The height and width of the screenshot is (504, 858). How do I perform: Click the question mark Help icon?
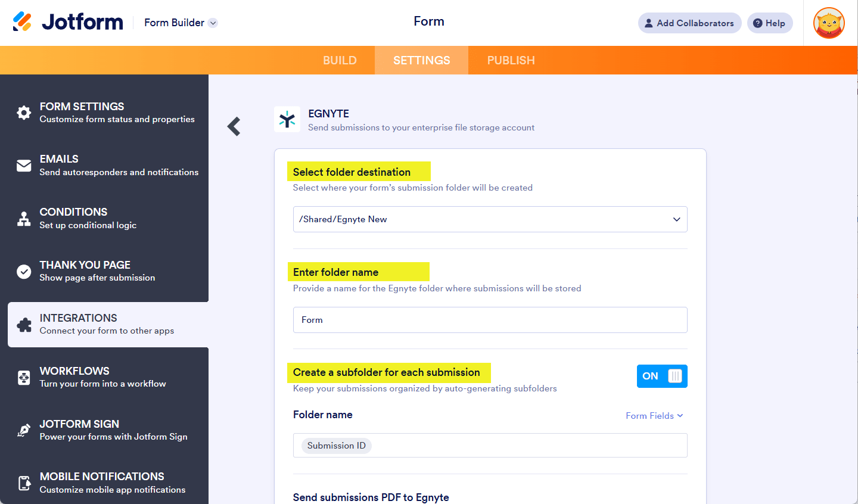(757, 23)
